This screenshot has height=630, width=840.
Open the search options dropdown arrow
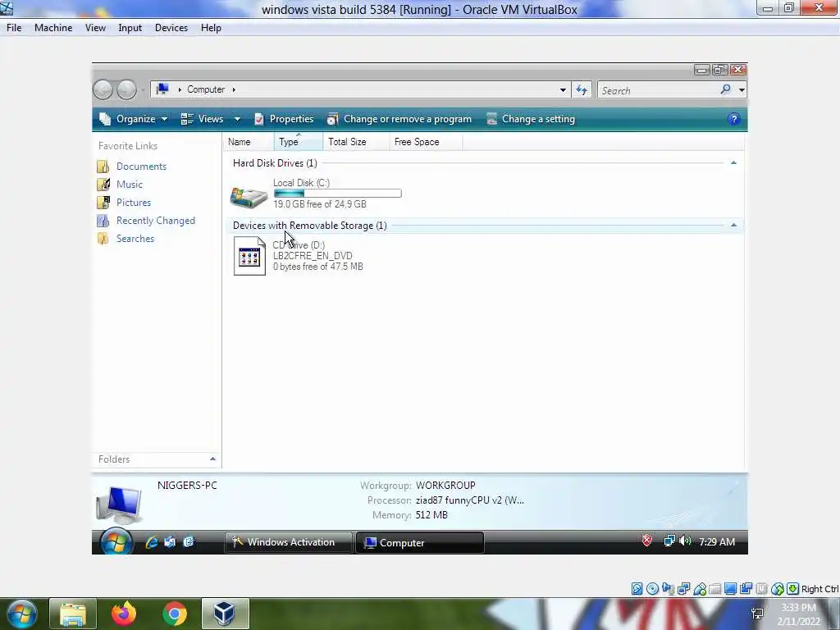point(742,90)
